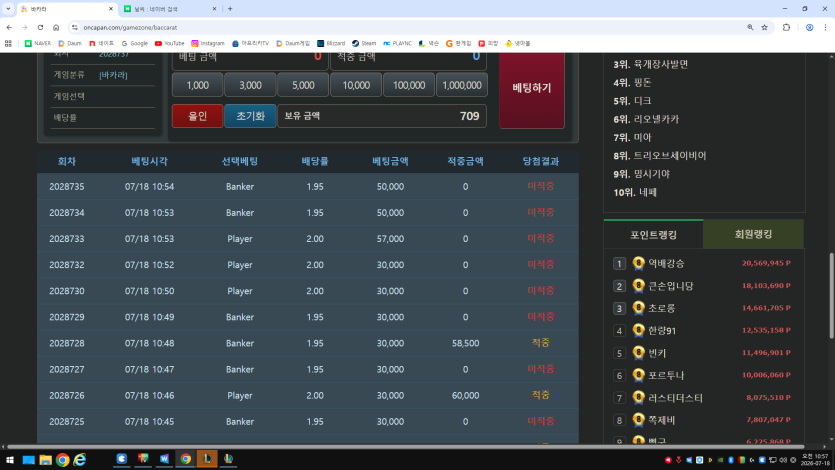Screen dimensions: 835x470
Task: Click the 올인 all-in button
Action: click(x=198, y=116)
